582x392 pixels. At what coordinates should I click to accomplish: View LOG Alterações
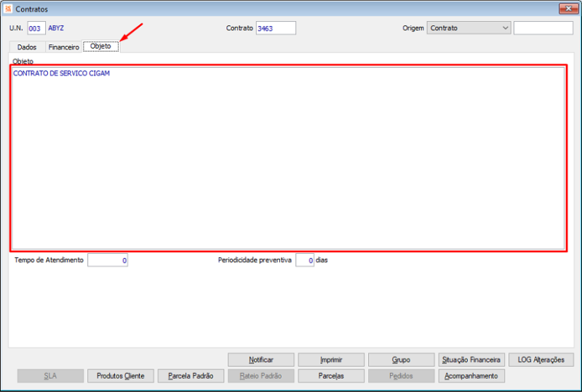tap(541, 360)
